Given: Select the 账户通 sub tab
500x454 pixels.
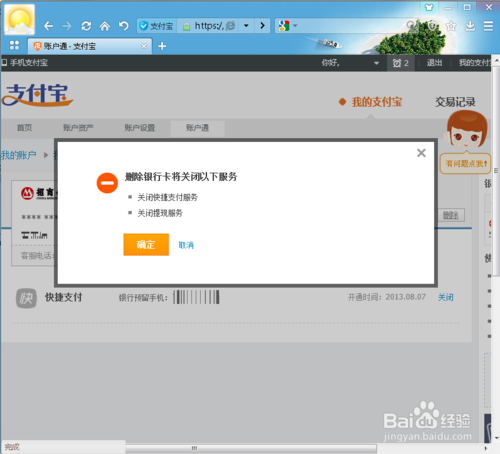Looking at the screenshot, I should coord(197,128).
